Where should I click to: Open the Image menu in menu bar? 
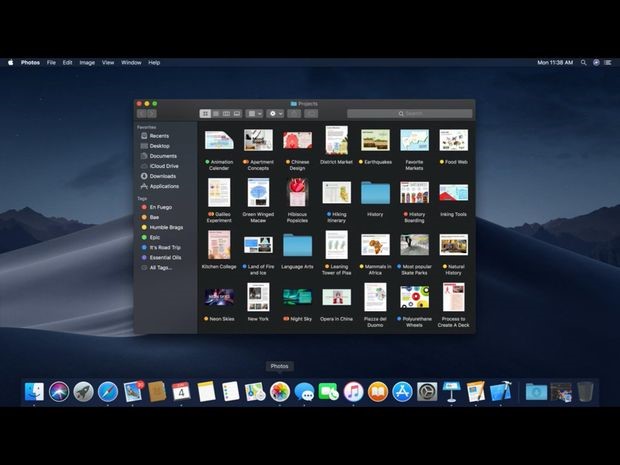pyautogui.click(x=87, y=62)
